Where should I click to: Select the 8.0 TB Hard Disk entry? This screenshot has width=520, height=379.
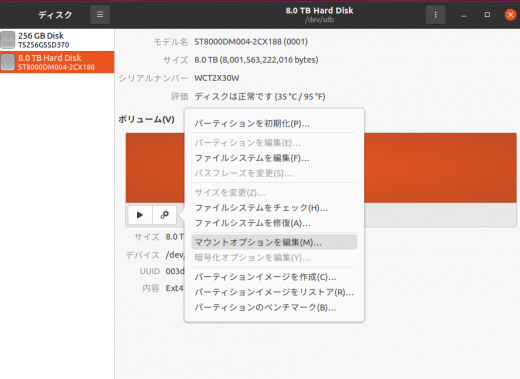(x=57, y=62)
